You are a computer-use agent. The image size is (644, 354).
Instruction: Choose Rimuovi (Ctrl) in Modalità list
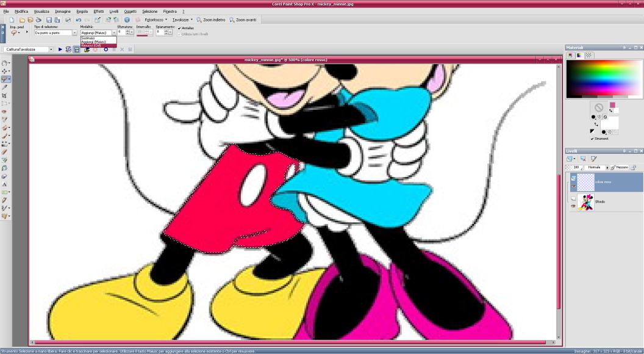point(99,46)
